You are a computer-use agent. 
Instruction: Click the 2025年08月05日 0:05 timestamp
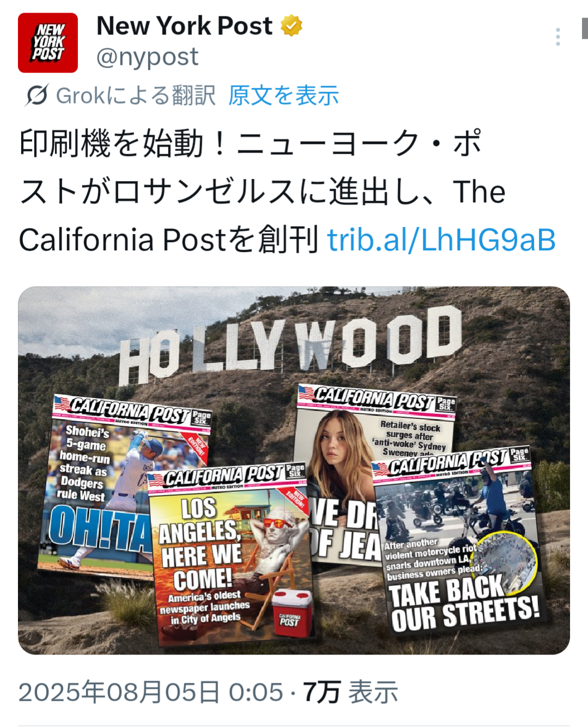tap(151, 692)
